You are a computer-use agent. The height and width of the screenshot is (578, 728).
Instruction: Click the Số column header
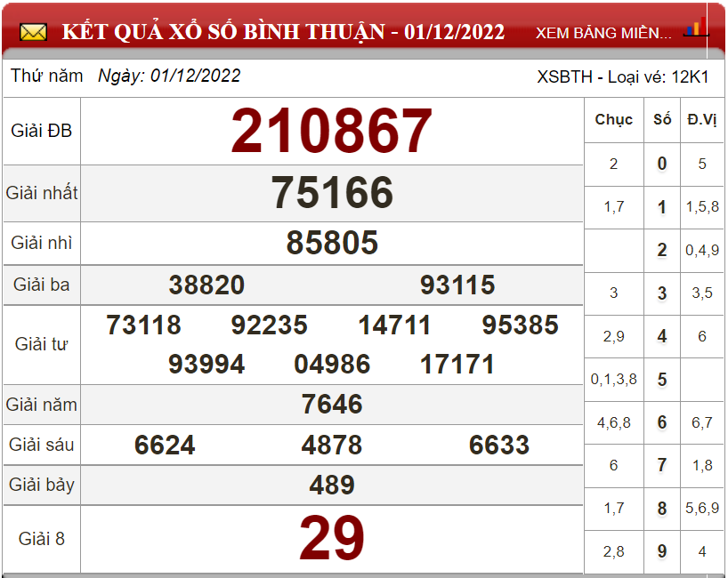point(662,120)
